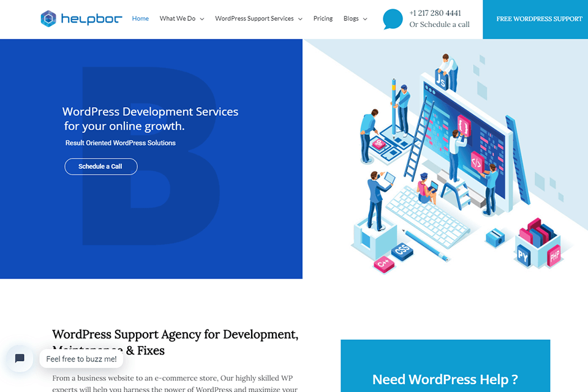Image resolution: width=588 pixels, height=392 pixels.
Task: Click the helpbot wordmark text
Action: [91, 19]
